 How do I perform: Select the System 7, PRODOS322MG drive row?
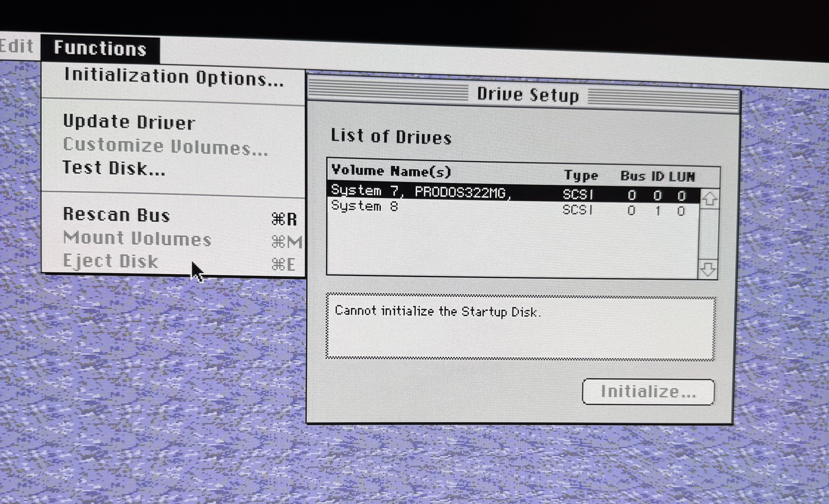[513, 193]
